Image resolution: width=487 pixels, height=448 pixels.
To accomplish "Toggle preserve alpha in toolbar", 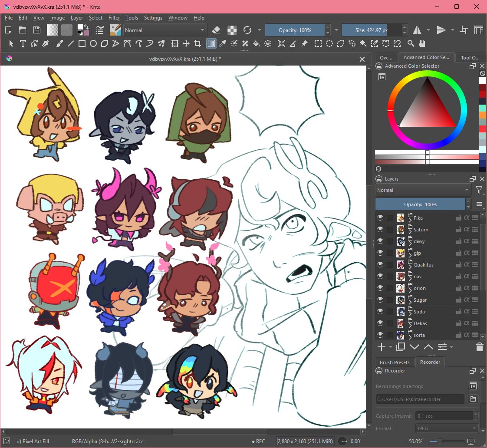I will [x=232, y=30].
